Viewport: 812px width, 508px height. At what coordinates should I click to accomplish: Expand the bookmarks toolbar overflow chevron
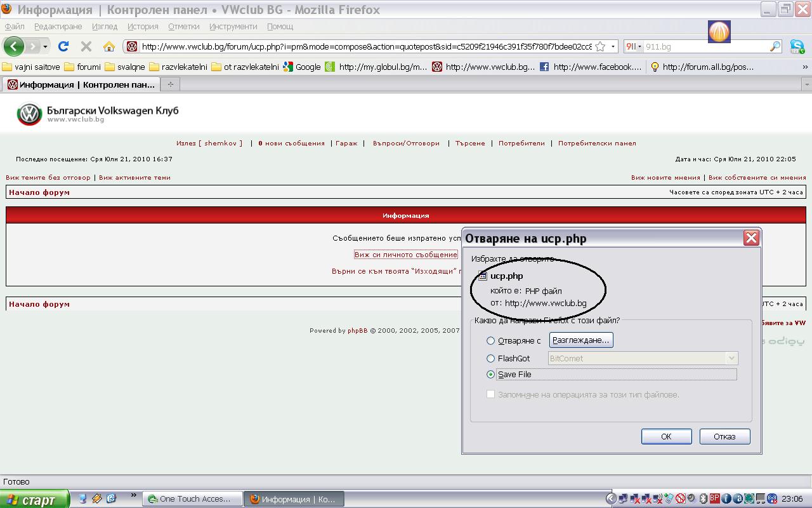click(805, 67)
